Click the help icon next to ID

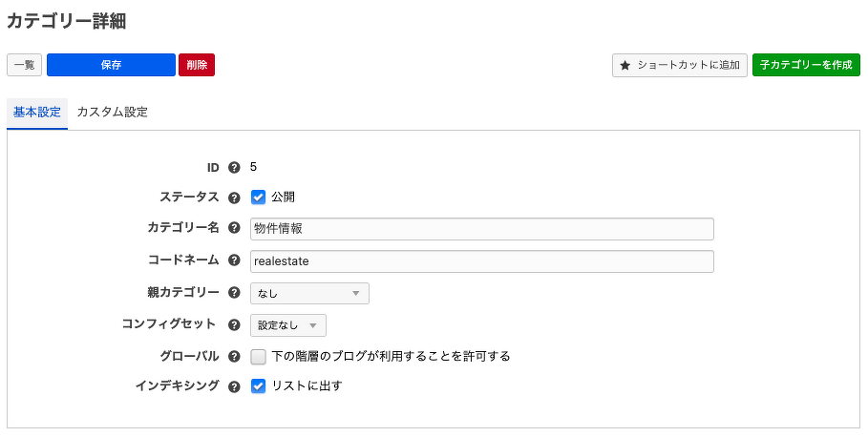coord(234,168)
